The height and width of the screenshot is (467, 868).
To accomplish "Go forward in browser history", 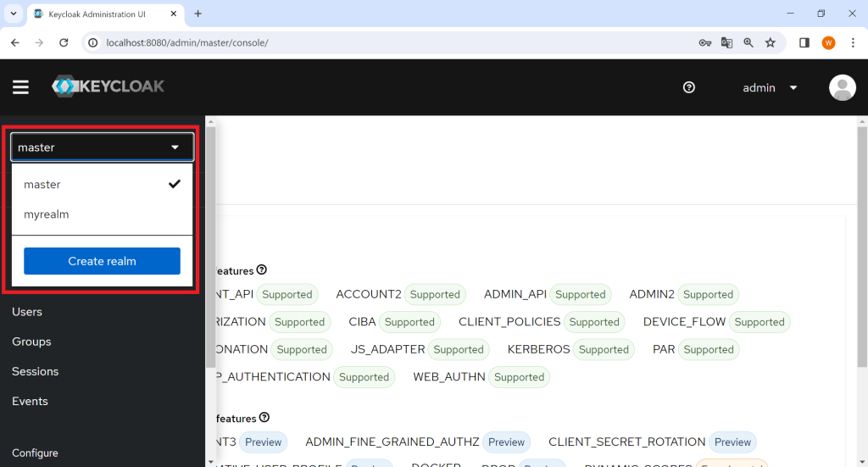I will tap(39, 42).
